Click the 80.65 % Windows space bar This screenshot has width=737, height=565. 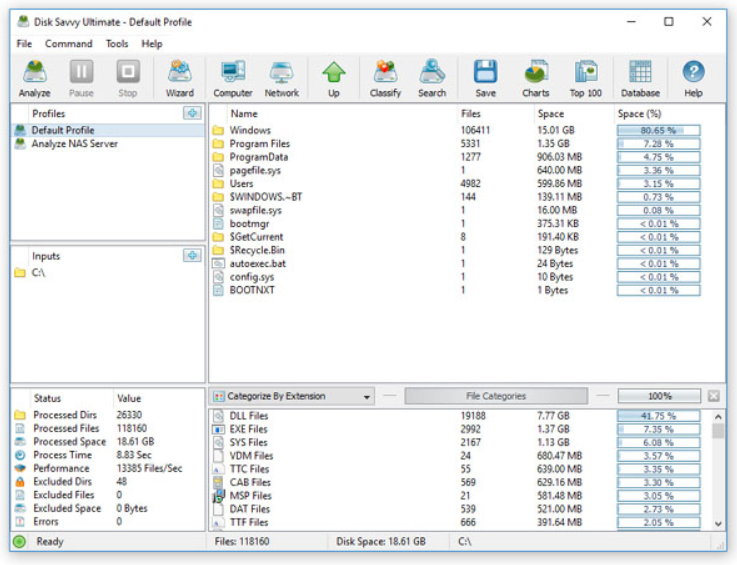point(659,130)
